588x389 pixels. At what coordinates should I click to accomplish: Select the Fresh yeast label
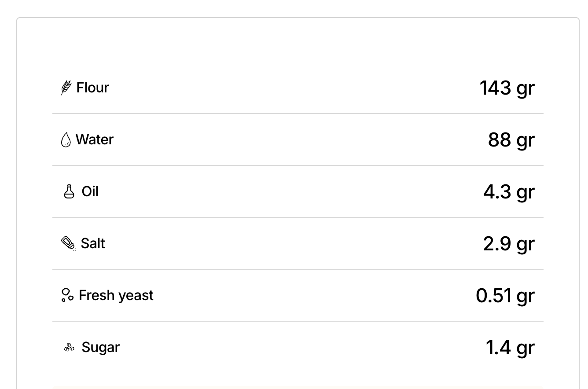pyautogui.click(x=116, y=295)
